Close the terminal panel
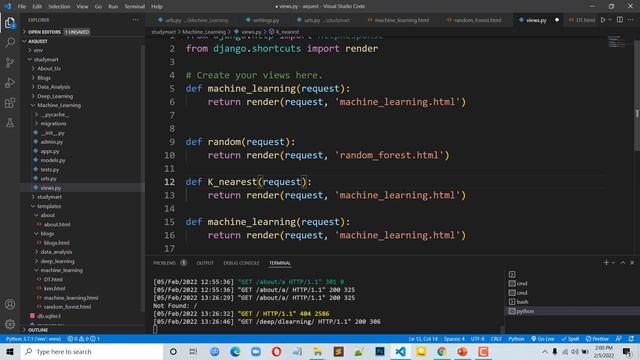Viewport: 640px width, 360px height. (x=632, y=262)
